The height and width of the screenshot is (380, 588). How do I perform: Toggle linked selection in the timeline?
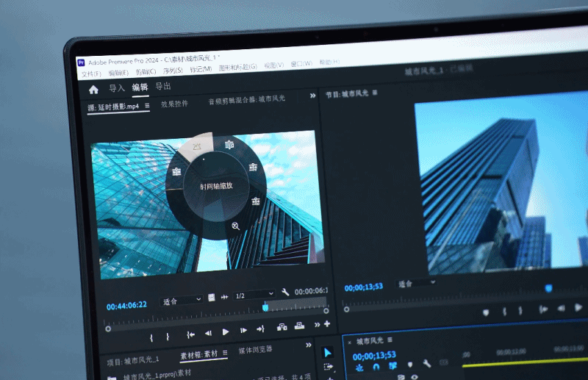point(393,365)
